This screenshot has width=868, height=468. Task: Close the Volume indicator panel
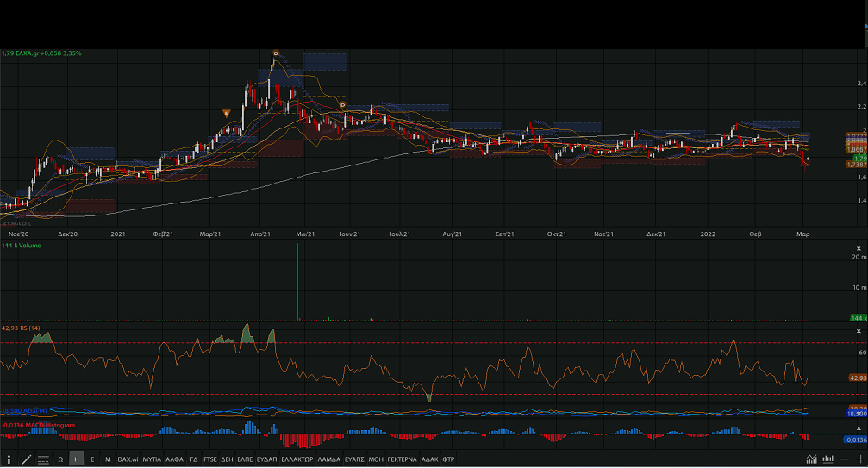[x=859, y=246]
